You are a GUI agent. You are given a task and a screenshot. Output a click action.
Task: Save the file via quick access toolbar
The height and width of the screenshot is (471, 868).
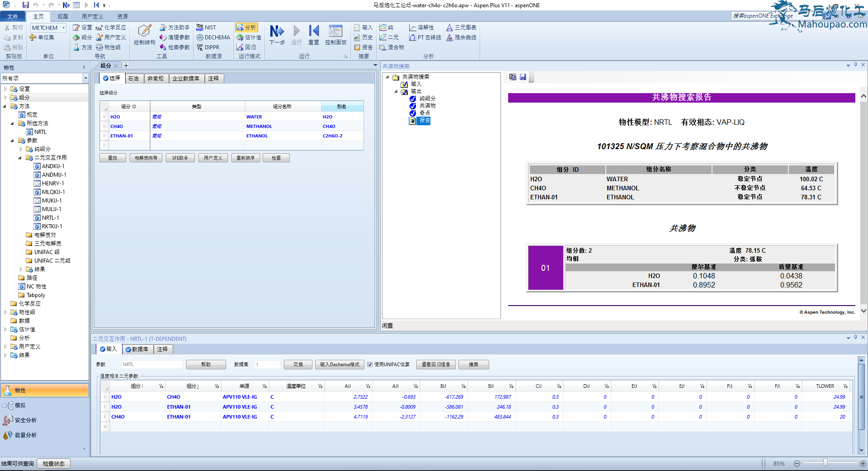pyautogui.click(x=25, y=5)
